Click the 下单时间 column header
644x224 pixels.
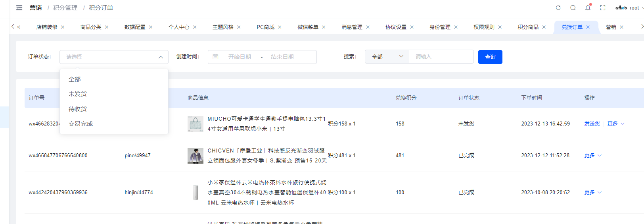coord(532,98)
